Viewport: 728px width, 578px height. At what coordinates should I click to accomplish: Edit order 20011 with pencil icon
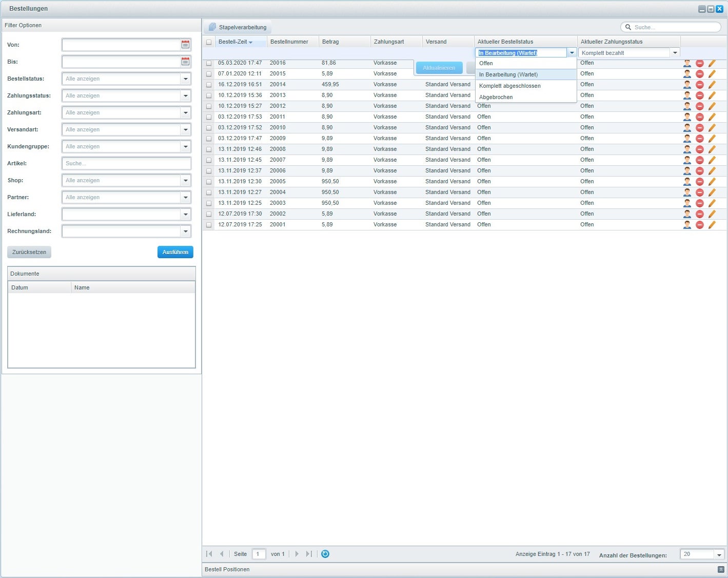[x=712, y=117]
